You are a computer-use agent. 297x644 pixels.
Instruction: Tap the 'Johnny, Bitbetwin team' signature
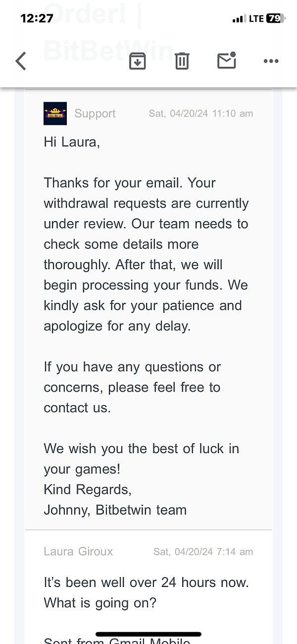coord(115,510)
